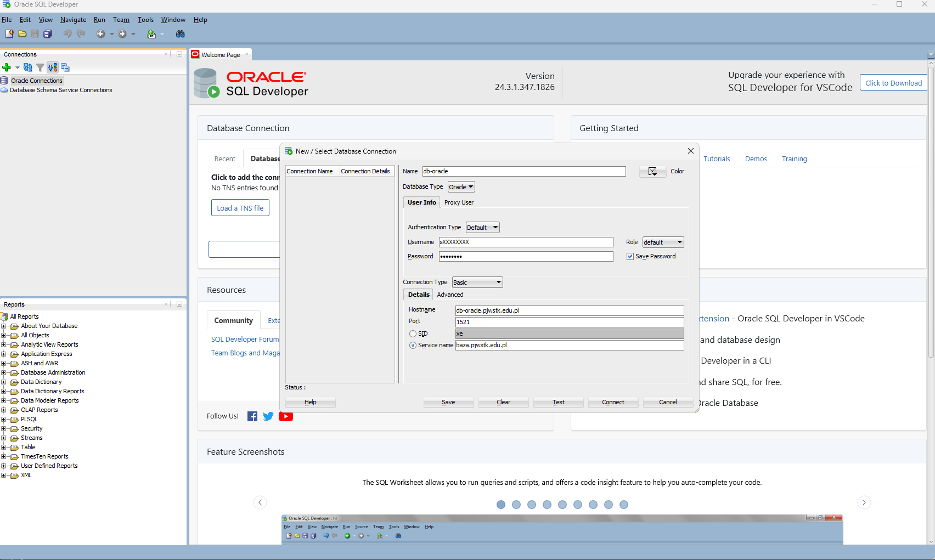Click the Back navigation arrow icon
This screenshot has height=560, width=935.
tap(100, 34)
